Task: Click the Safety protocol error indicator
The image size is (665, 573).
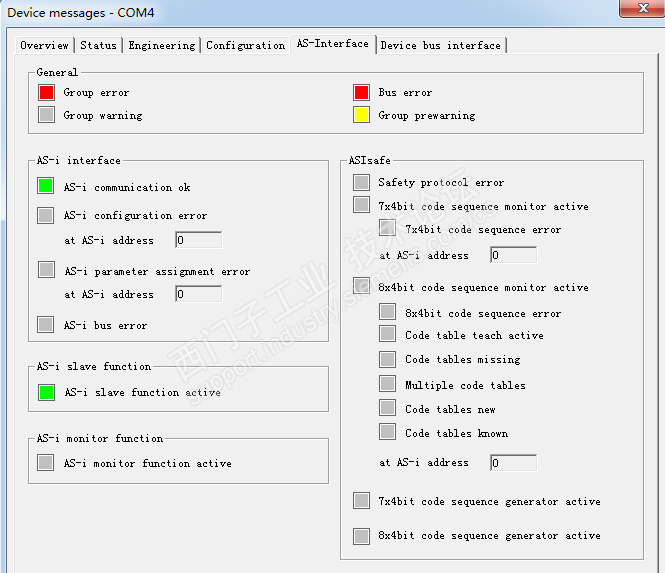Action: 361,182
